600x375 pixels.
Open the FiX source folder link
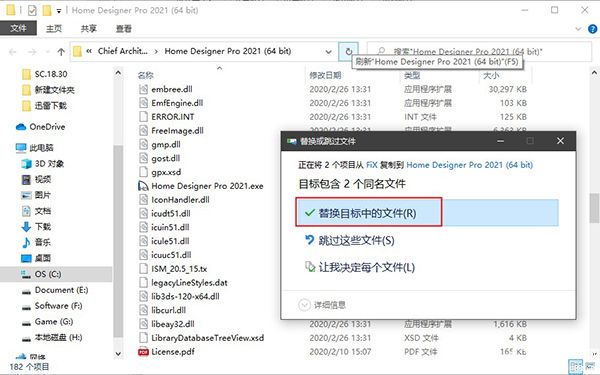[x=372, y=165]
